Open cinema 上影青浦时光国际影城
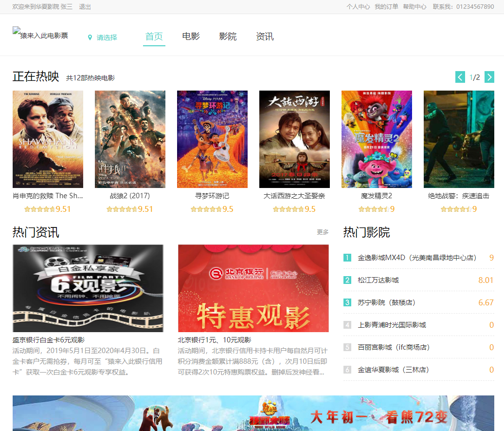Screen dimensions: 504x431 (x=392, y=325)
